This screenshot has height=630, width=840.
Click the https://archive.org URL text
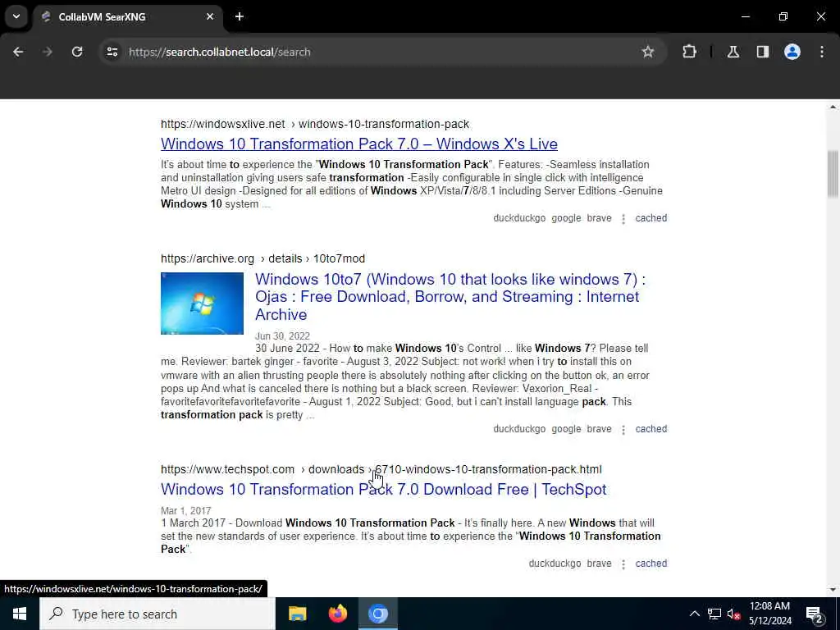[208, 258]
